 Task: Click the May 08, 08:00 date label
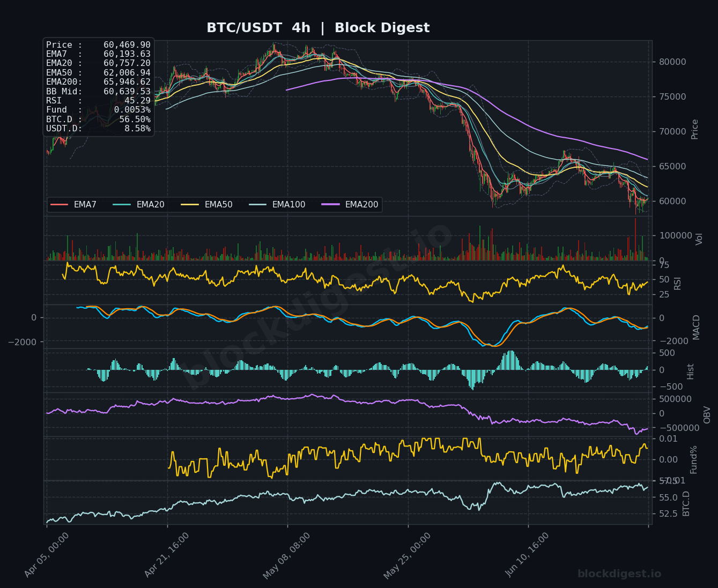(x=287, y=555)
